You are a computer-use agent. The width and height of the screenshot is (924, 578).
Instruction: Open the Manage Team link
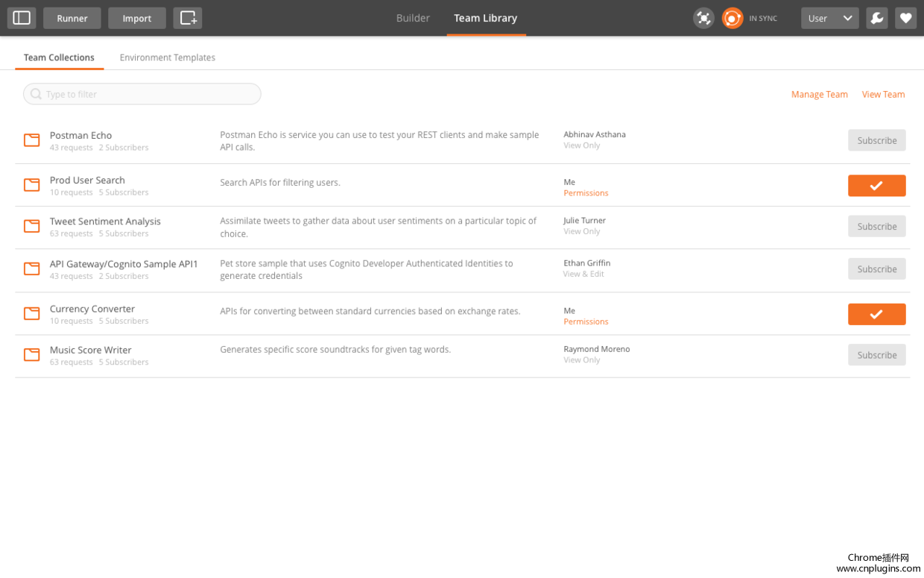tap(819, 94)
